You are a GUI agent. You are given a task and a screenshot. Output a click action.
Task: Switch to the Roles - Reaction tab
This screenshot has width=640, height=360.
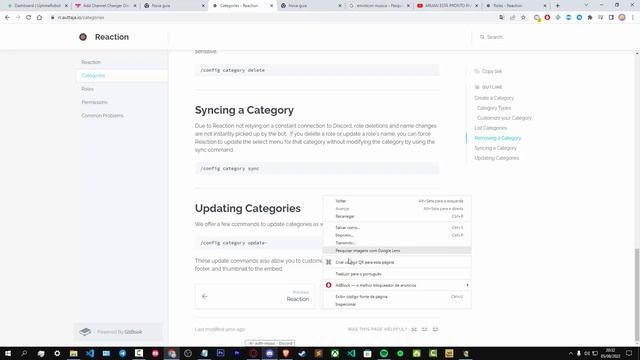pos(516,6)
